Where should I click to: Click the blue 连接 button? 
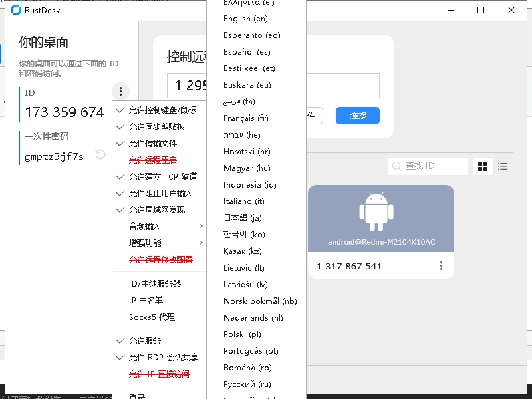click(358, 116)
